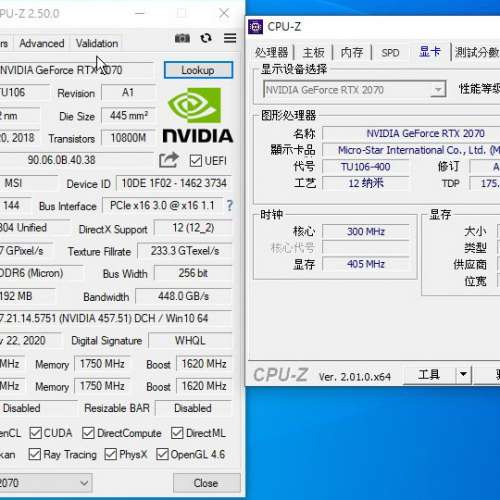Click the Lookup button
This screenshot has height=500, width=500.
(198, 70)
